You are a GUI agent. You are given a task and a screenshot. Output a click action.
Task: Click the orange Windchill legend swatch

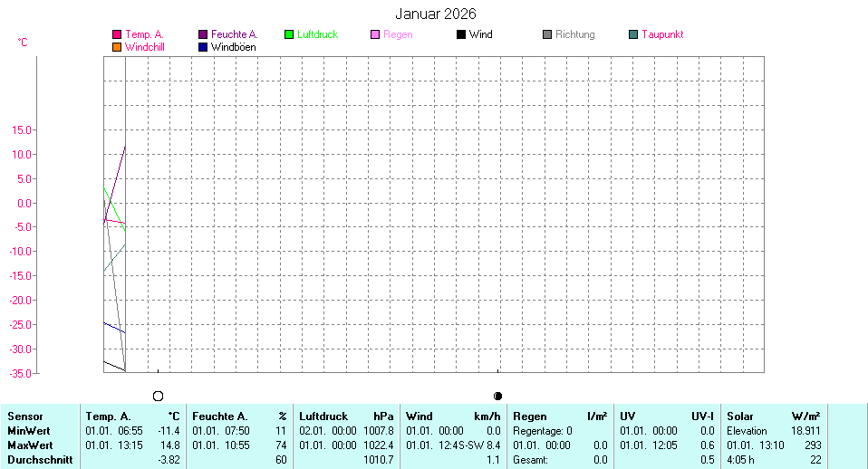[117, 47]
